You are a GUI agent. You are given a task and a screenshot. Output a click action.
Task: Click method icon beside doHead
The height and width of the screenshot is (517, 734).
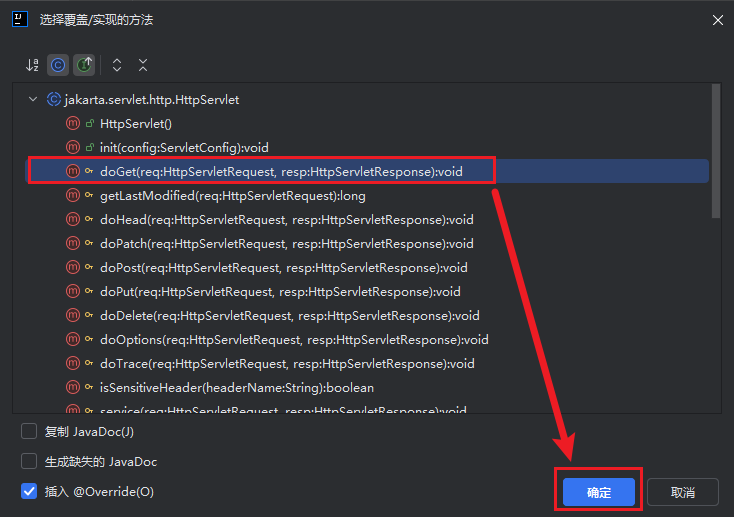coord(73,219)
